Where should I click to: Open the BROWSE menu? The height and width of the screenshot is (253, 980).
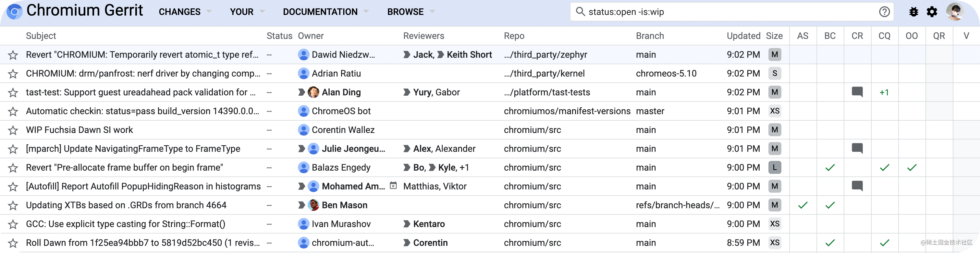point(405,12)
